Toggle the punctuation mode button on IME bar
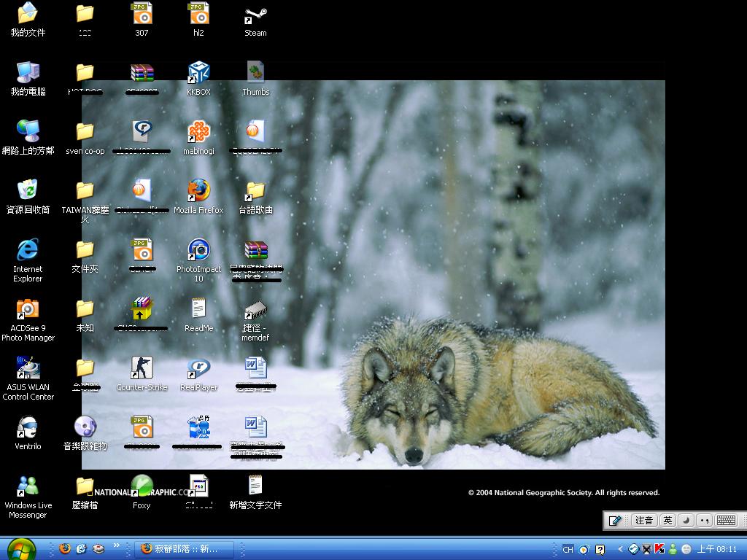The image size is (747, 560). (x=704, y=521)
